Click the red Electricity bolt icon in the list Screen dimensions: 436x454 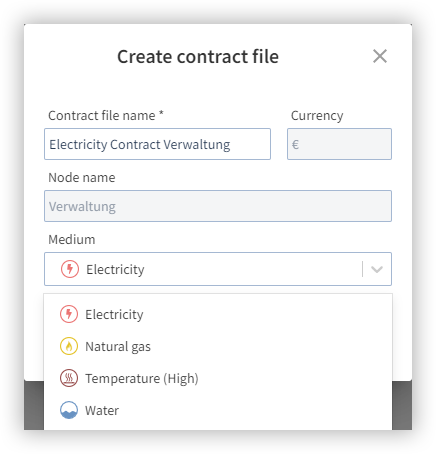[69, 314]
